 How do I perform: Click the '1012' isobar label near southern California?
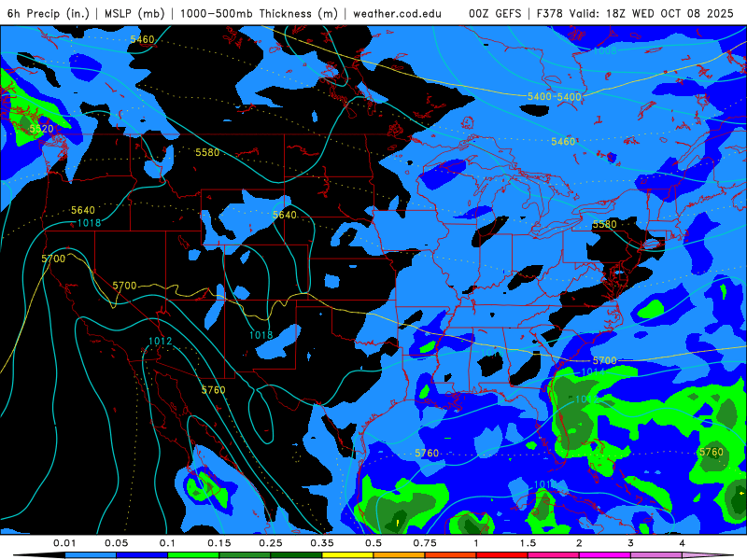tap(160, 341)
